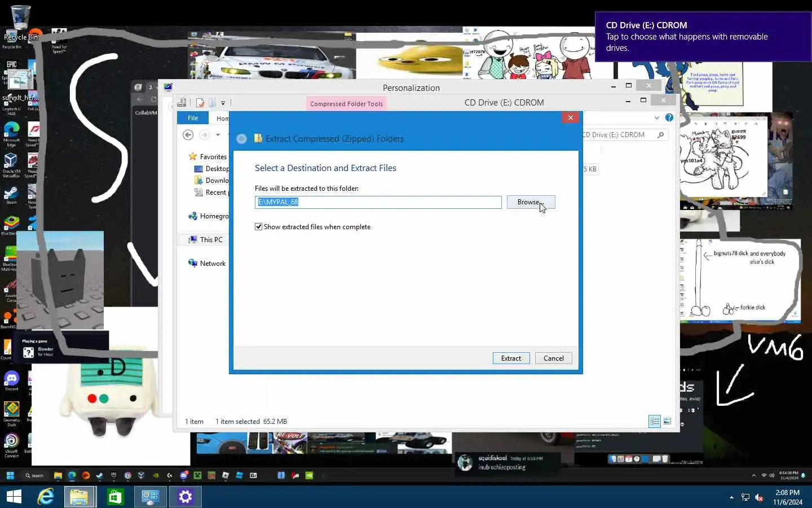
Task: Open the Windows Store taskbar icon
Action: [115, 497]
